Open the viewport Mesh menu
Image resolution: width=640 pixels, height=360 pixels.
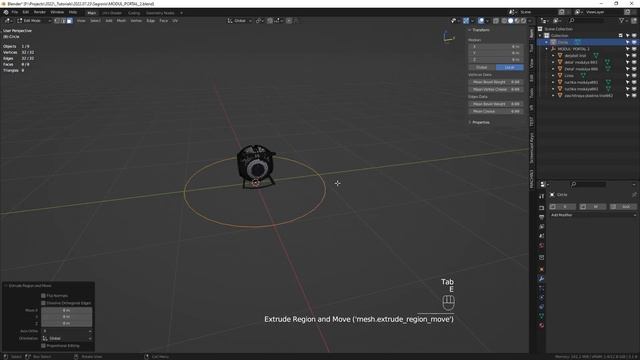(x=121, y=20)
